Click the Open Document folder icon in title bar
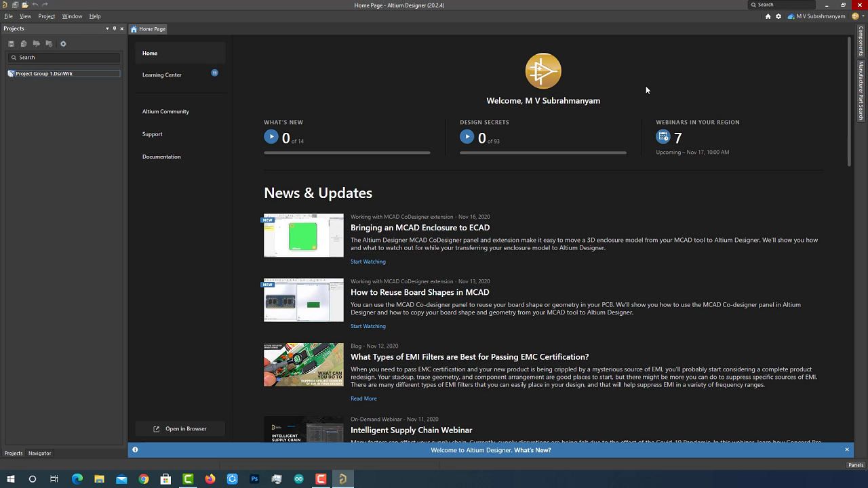The height and width of the screenshot is (488, 868). pos(25,5)
